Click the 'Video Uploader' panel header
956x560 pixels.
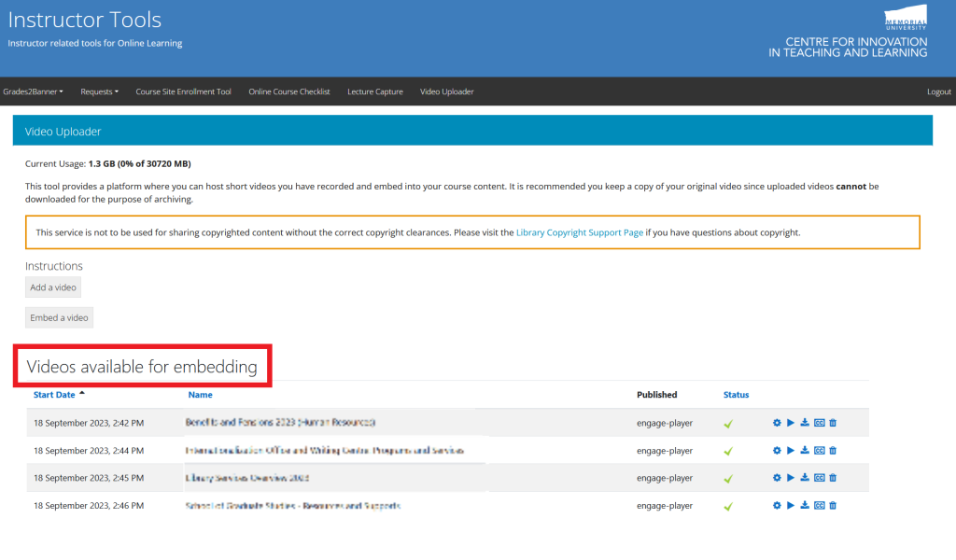point(472,131)
